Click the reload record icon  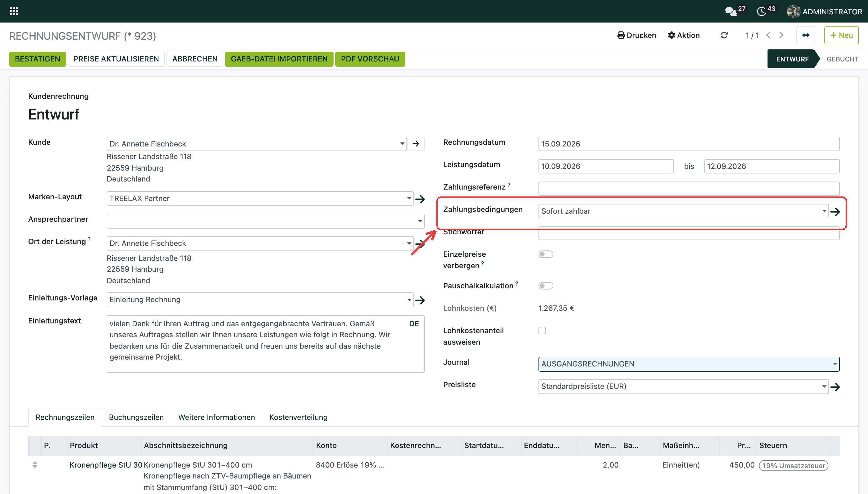tap(724, 35)
